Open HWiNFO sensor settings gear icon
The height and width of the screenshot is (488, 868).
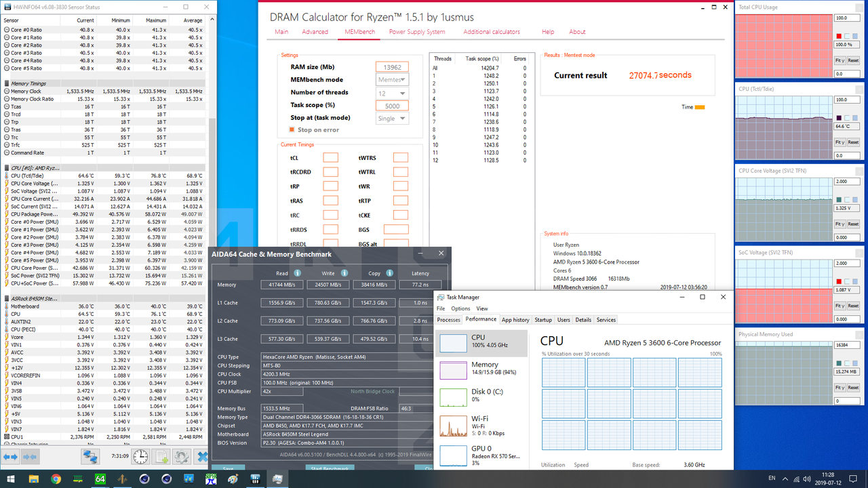pos(181,457)
